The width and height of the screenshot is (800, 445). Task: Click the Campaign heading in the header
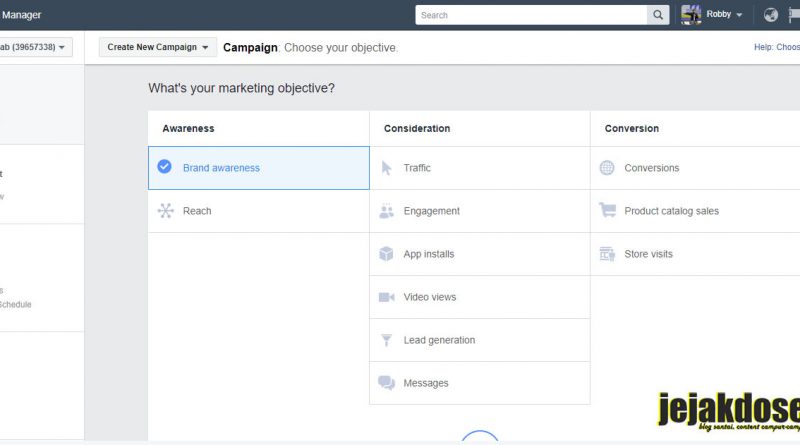(250, 47)
